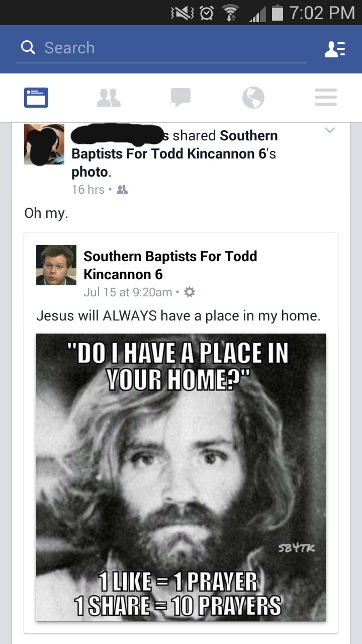Tap the alarm clock status icon
This screenshot has width=362, height=644.
click(206, 12)
